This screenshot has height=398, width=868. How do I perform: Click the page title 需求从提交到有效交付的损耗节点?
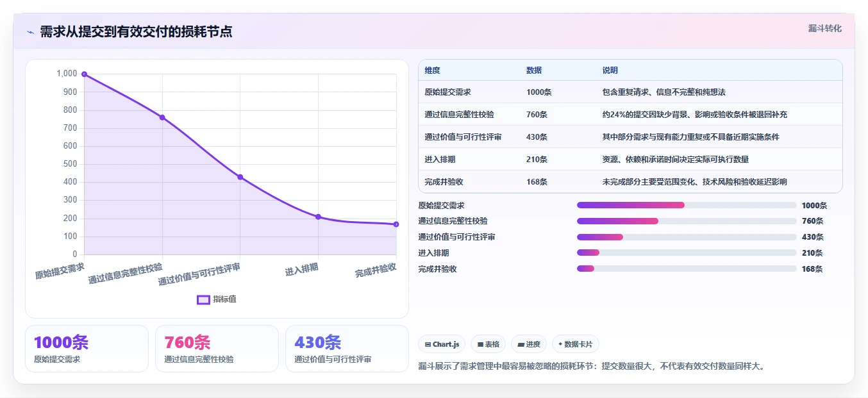tap(136, 31)
